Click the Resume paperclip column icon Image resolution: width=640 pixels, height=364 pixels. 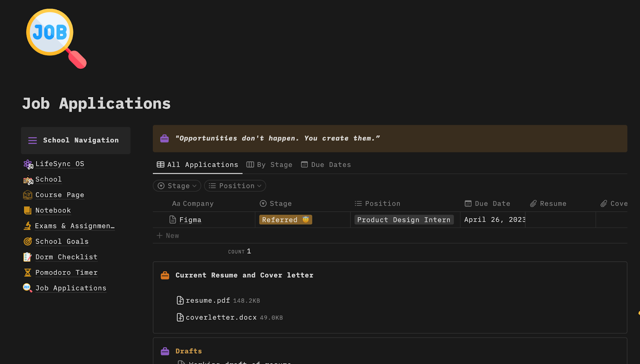pyautogui.click(x=533, y=204)
